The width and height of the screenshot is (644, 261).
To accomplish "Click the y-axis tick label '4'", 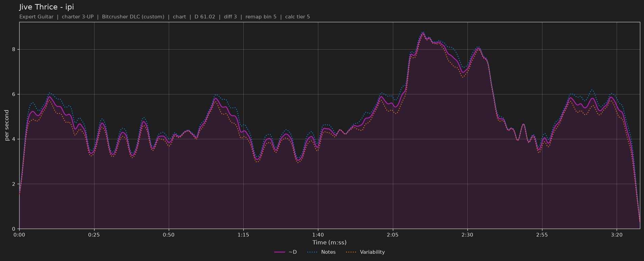I will click(14, 139).
